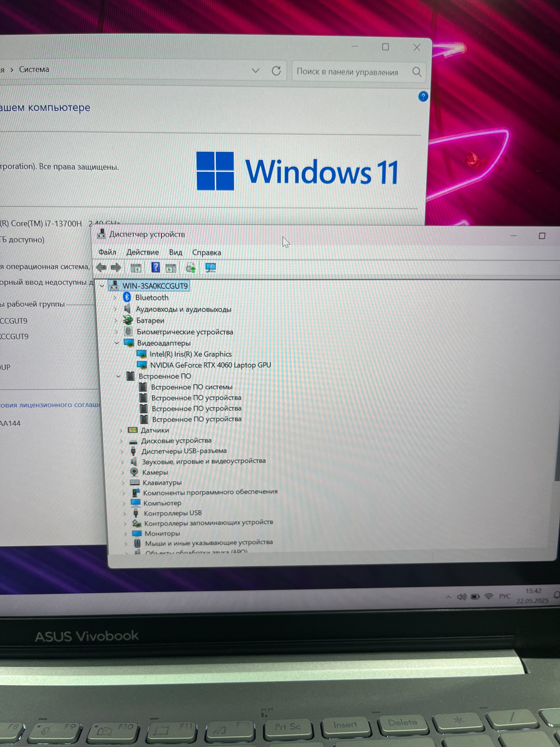The image size is (560, 747).
Task: Click the Компьютер category icon
Action: tap(136, 503)
